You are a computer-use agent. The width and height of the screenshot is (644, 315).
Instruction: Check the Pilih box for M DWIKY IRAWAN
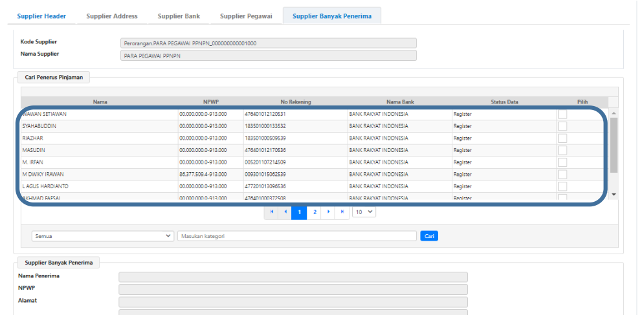562,174
